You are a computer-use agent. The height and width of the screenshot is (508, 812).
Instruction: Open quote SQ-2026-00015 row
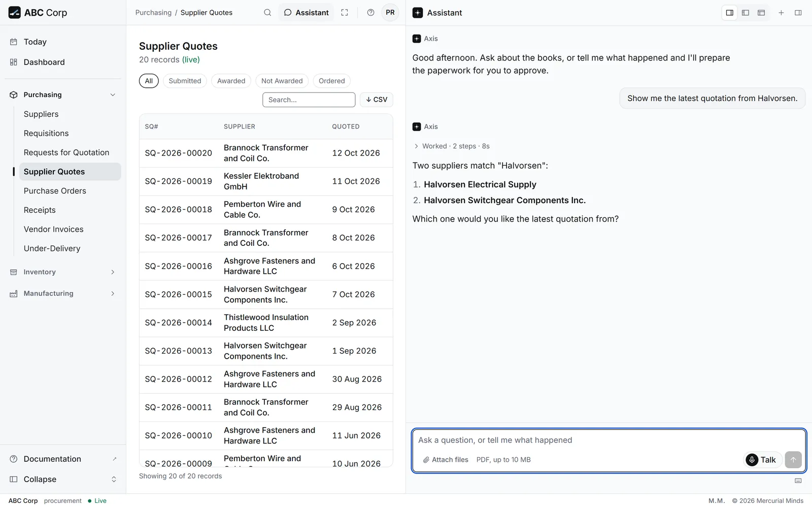[266, 295]
